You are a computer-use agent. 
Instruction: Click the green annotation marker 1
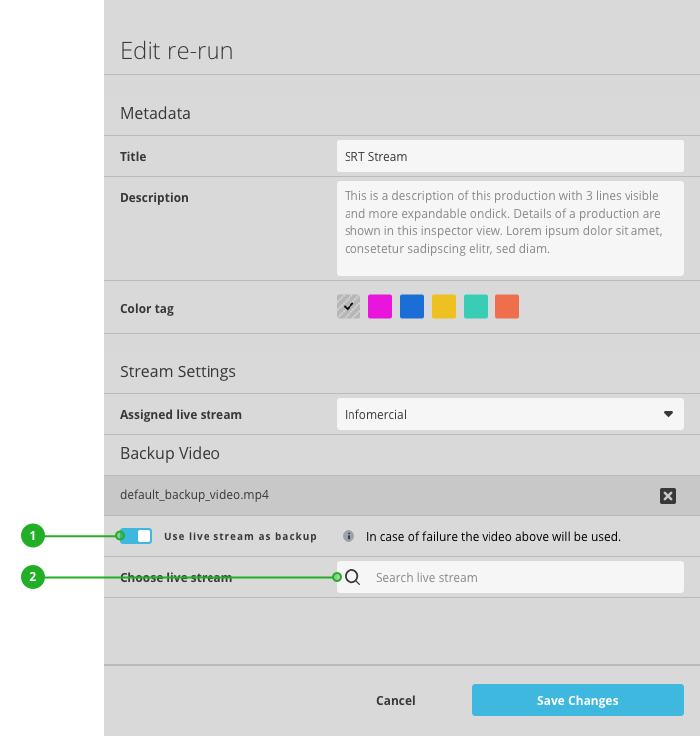coord(33,536)
